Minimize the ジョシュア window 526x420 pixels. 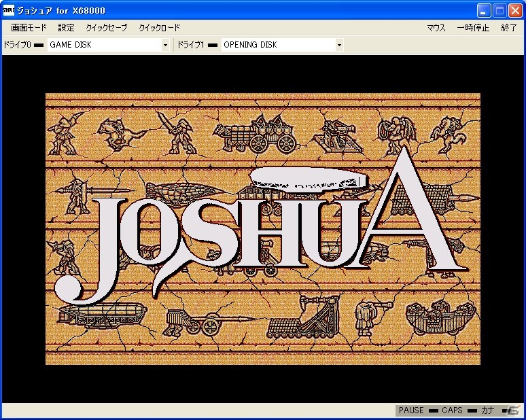tap(483, 11)
